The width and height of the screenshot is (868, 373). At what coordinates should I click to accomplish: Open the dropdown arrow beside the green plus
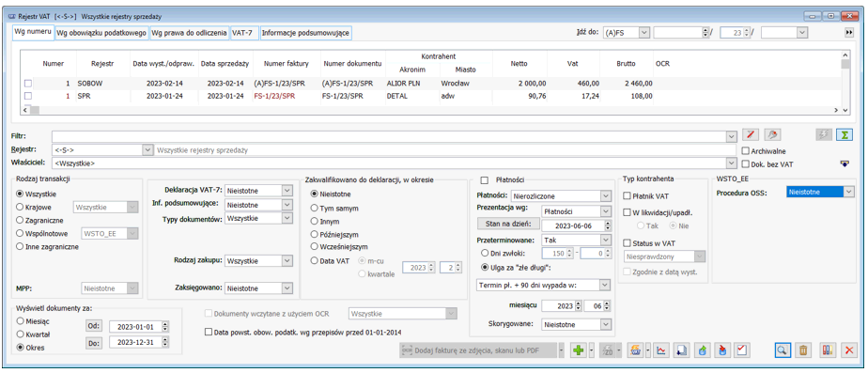coord(592,350)
